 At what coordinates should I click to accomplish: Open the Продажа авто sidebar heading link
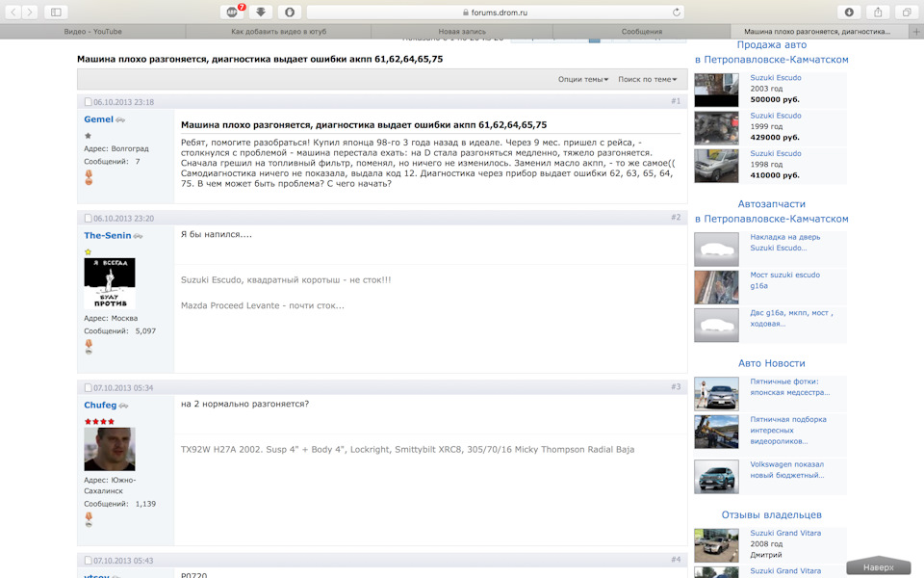(771, 52)
